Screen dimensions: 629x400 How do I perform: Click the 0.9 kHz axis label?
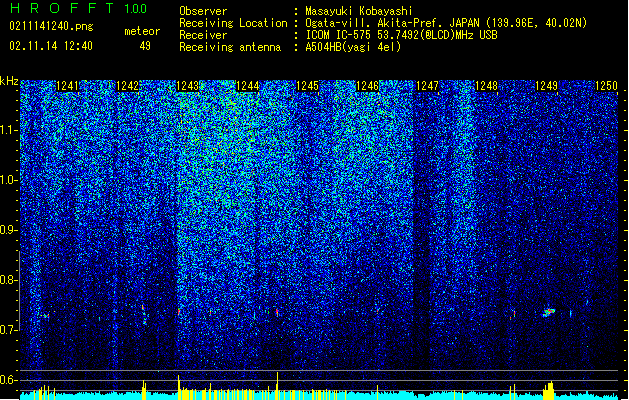tap(7, 230)
